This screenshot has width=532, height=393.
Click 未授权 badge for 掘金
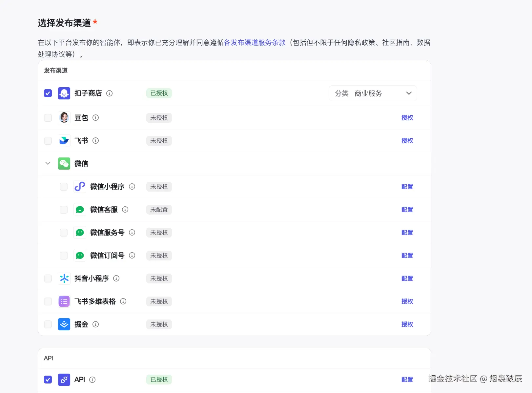pos(159,324)
